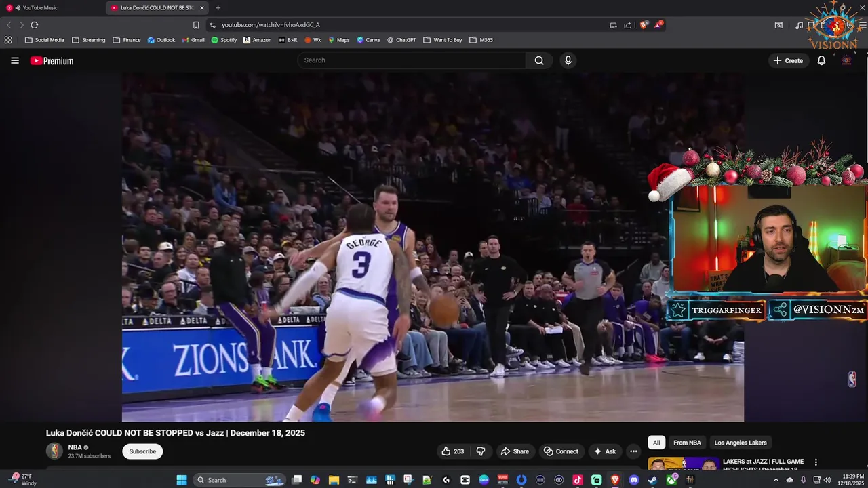This screenshot has width=868, height=488.
Task: Go back to the previous page
Action: [x=9, y=25]
